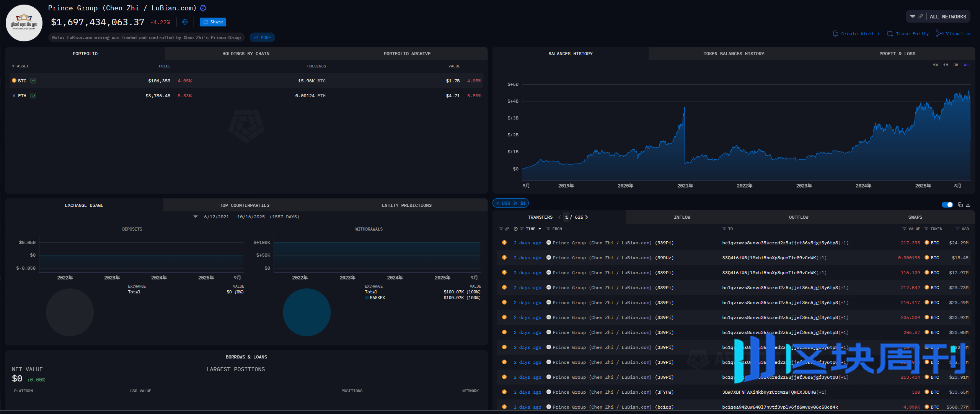The width and height of the screenshot is (980, 414).
Task: Remove the USD ≥ $1 filter chip
Action: (x=498, y=203)
